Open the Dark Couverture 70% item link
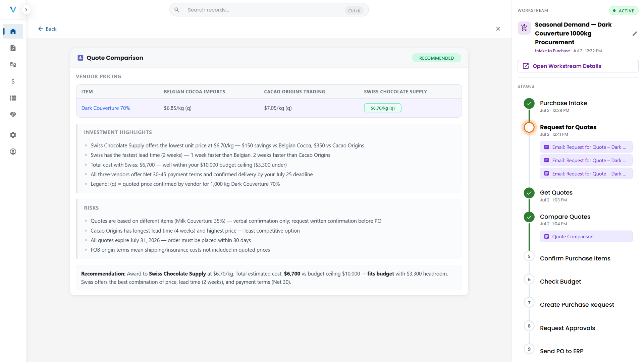 coord(106,108)
